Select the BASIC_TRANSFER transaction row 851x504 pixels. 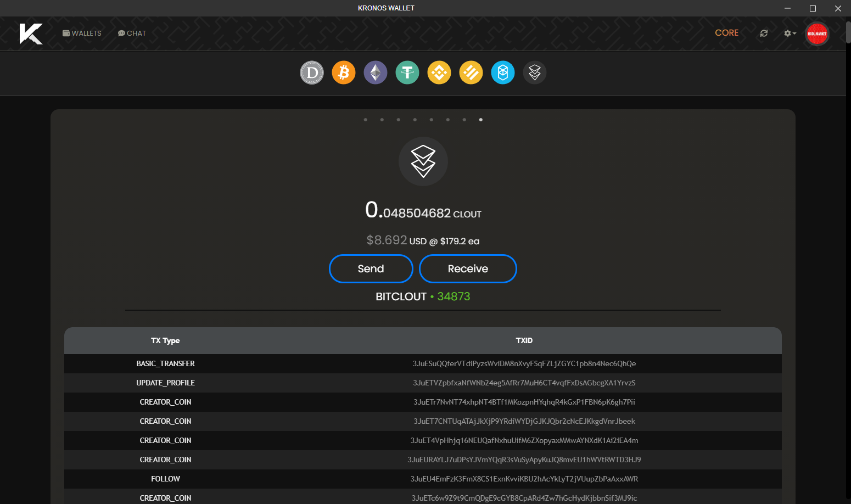pos(423,363)
